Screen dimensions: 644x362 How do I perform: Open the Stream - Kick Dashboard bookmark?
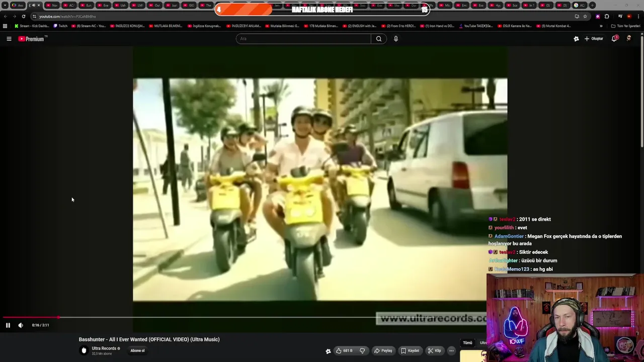click(x=32, y=26)
